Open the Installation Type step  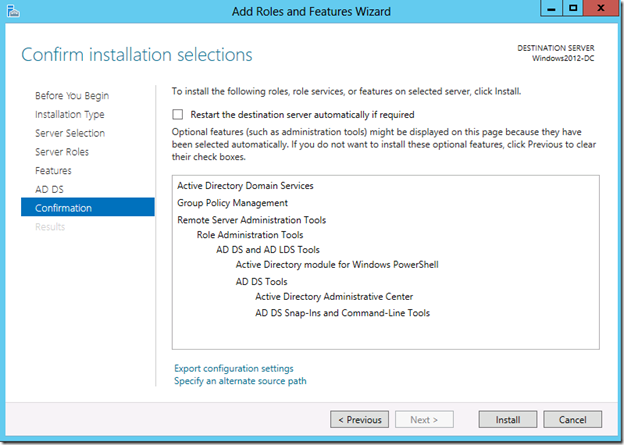(x=70, y=115)
